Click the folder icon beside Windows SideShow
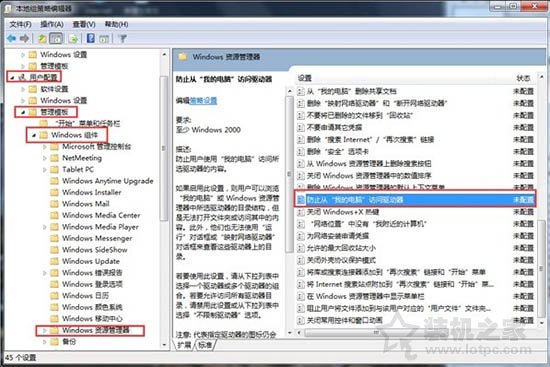 [x=54, y=250]
